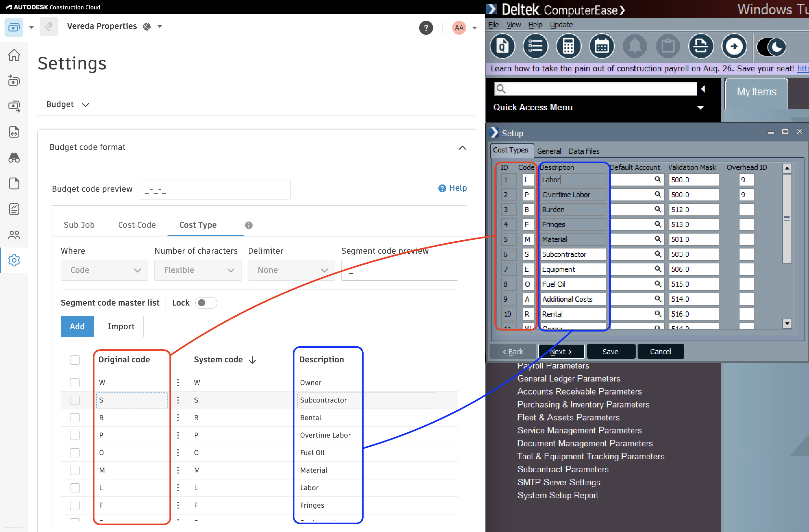The width and height of the screenshot is (809, 532).
Task: Check the checkbox for the Fuel Oil row
Action: (75, 453)
